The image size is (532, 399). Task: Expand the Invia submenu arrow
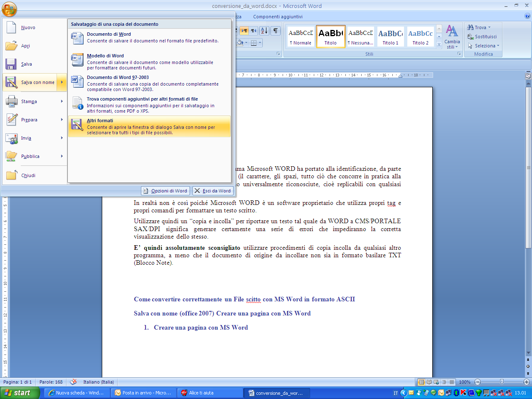(62, 138)
